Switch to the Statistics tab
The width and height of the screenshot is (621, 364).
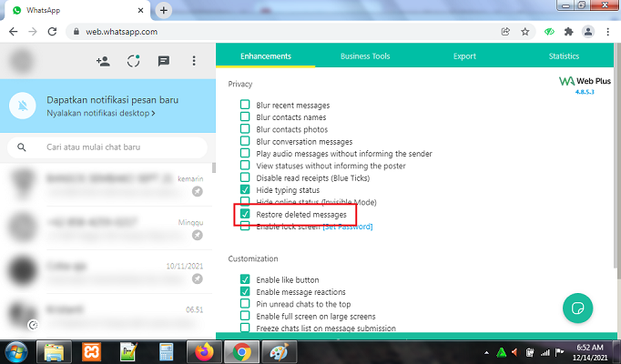[564, 56]
